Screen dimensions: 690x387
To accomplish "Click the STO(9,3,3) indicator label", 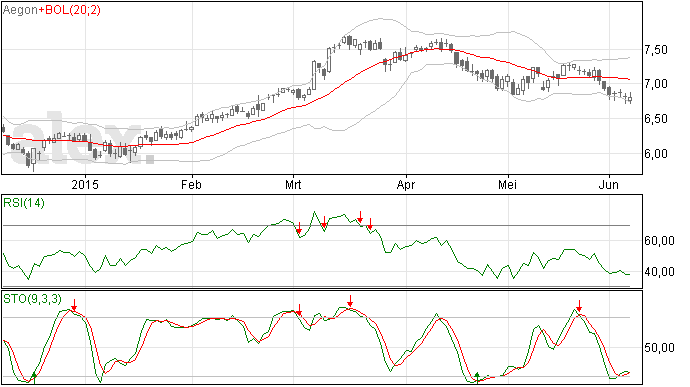I will (x=33, y=299).
